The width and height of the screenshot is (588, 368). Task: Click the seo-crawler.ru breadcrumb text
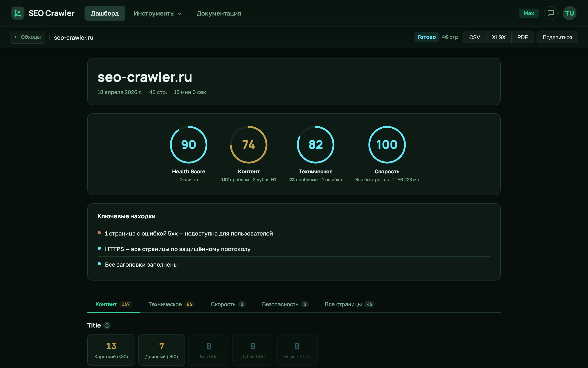(x=74, y=37)
